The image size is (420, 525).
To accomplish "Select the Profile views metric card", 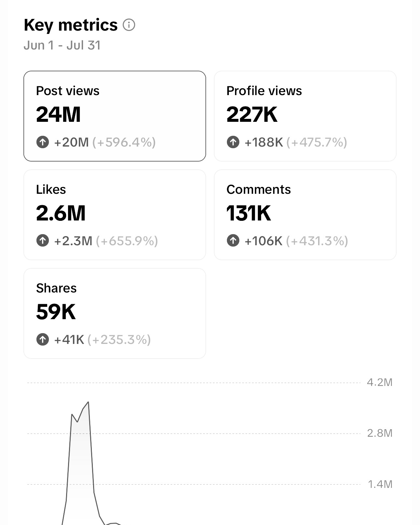I will pos(305,116).
